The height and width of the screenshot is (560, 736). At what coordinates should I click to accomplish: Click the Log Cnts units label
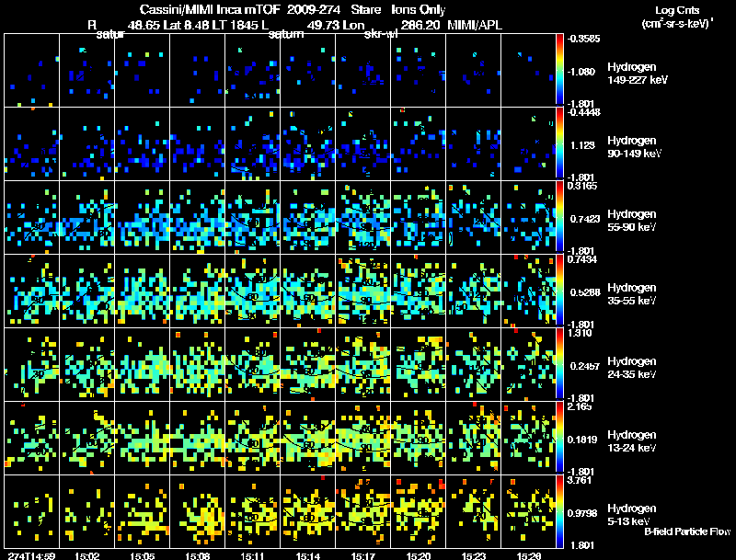pyautogui.click(x=677, y=17)
